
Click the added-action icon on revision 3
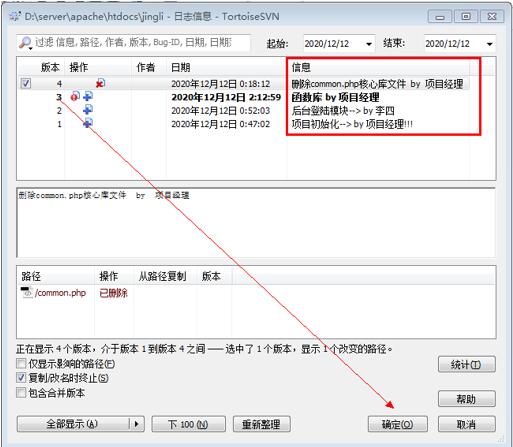click(x=88, y=97)
